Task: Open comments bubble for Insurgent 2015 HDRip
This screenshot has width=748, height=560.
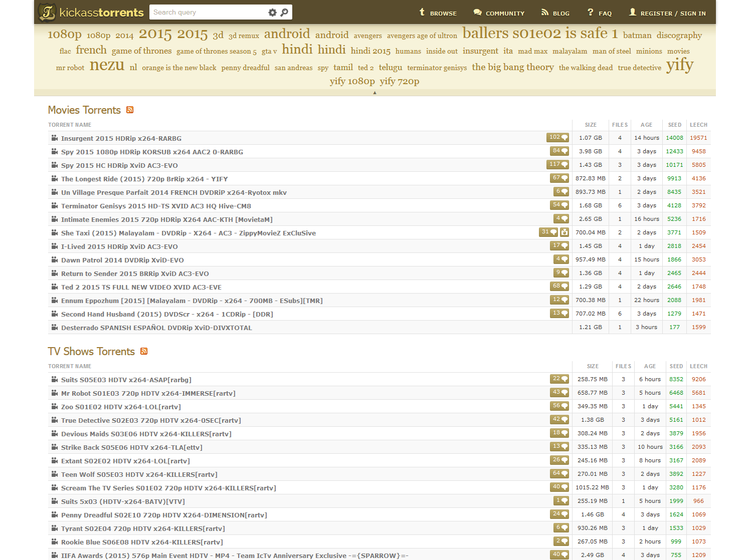Action: click(x=557, y=137)
